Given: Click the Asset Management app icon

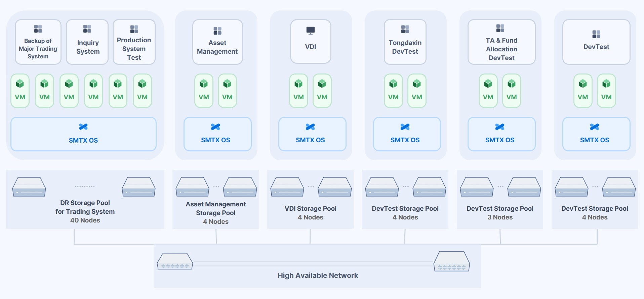Looking at the screenshot, I should [217, 31].
